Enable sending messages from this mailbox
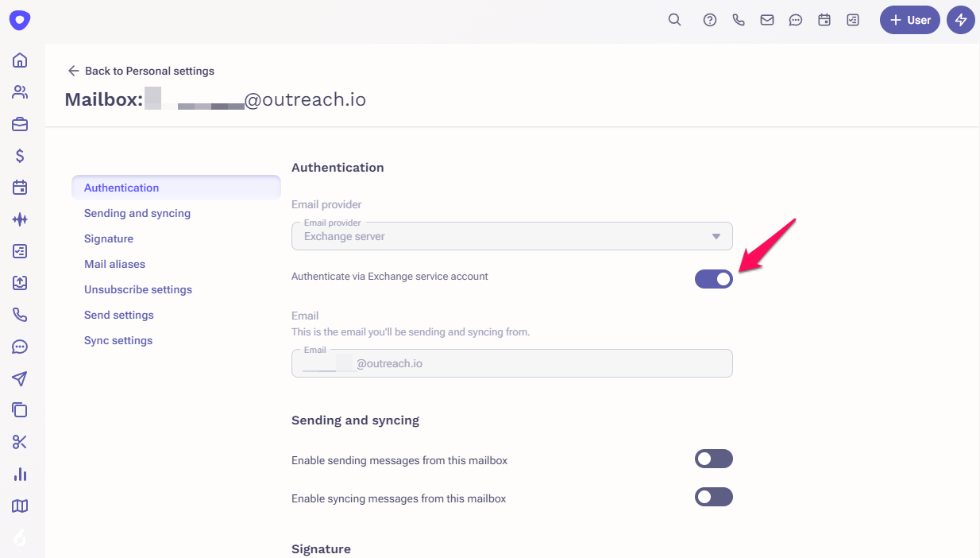This screenshot has height=558, width=980. tap(714, 459)
